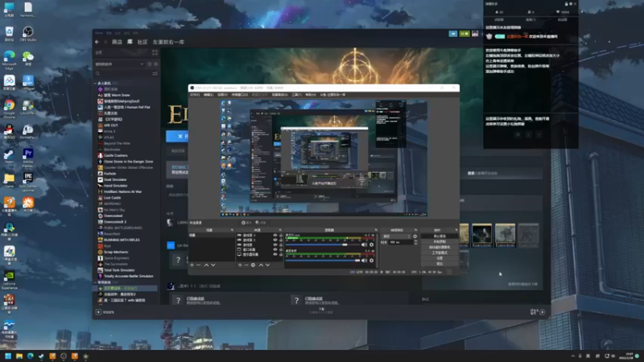Switch Steam library to grid view icon
The width and height of the screenshot is (644, 362).
click(x=155, y=52)
